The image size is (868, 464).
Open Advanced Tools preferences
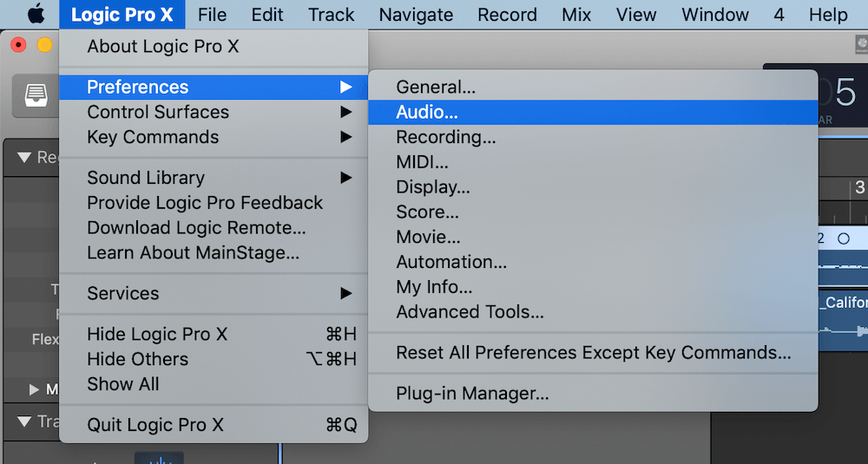click(x=470, y=312)
